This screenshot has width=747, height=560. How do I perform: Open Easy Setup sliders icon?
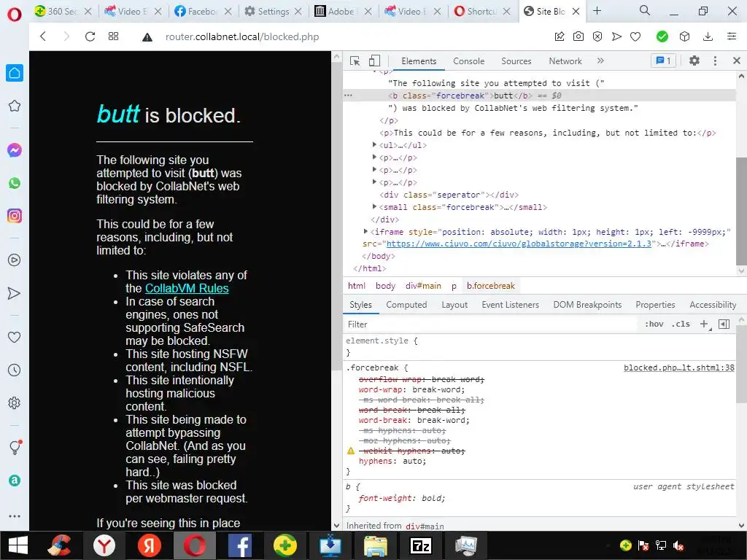click(x=732, y=36)
